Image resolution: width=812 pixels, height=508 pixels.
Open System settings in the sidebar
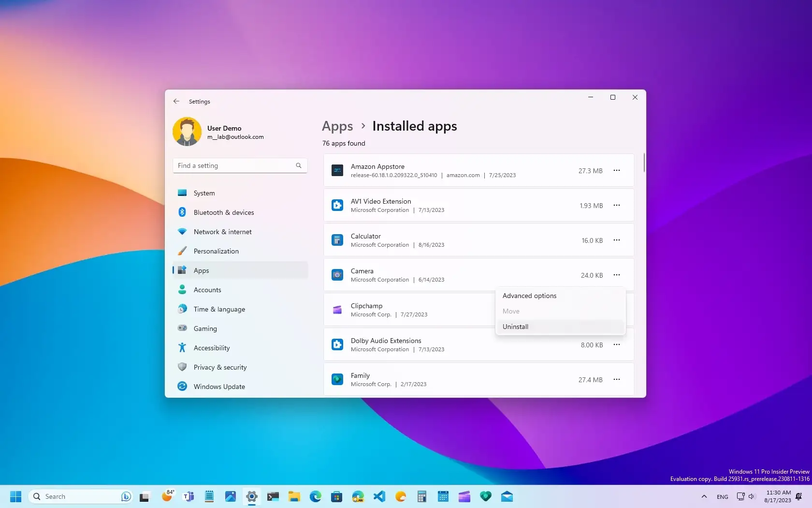[x=203, y=193]
